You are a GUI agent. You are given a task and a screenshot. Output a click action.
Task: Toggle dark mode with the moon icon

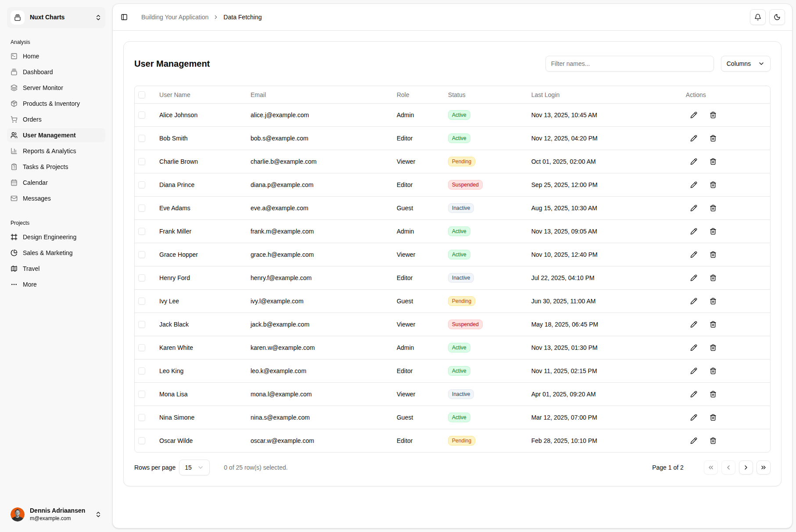click(x=777, y=17)
